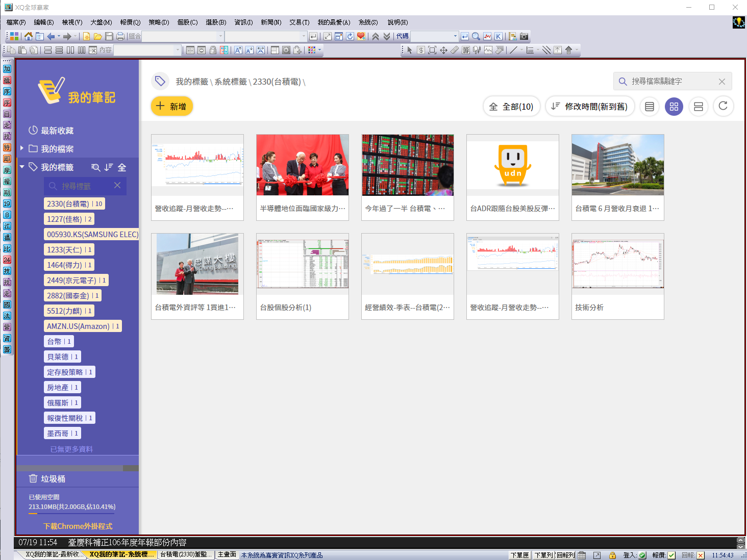Click the 搜尋檔案關鍵字 search field
Viewport: 747px width, 560px height.
pyautogui.click(x=671, y=82)
